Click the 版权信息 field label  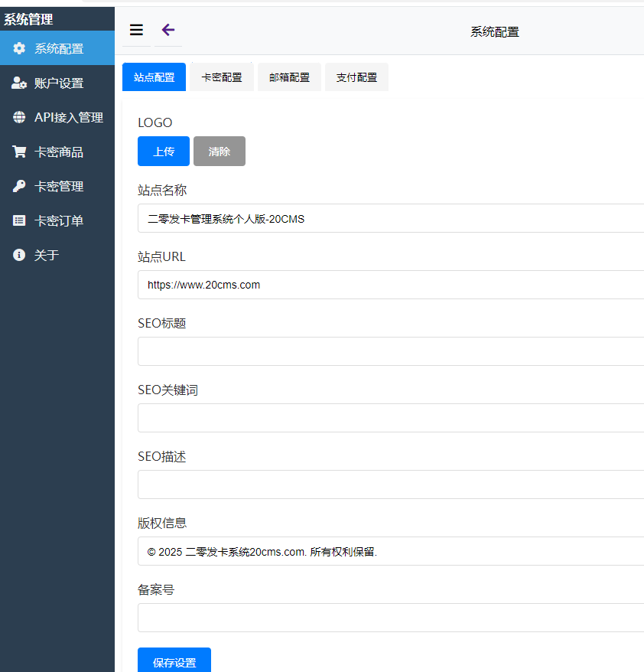point(162,523)
